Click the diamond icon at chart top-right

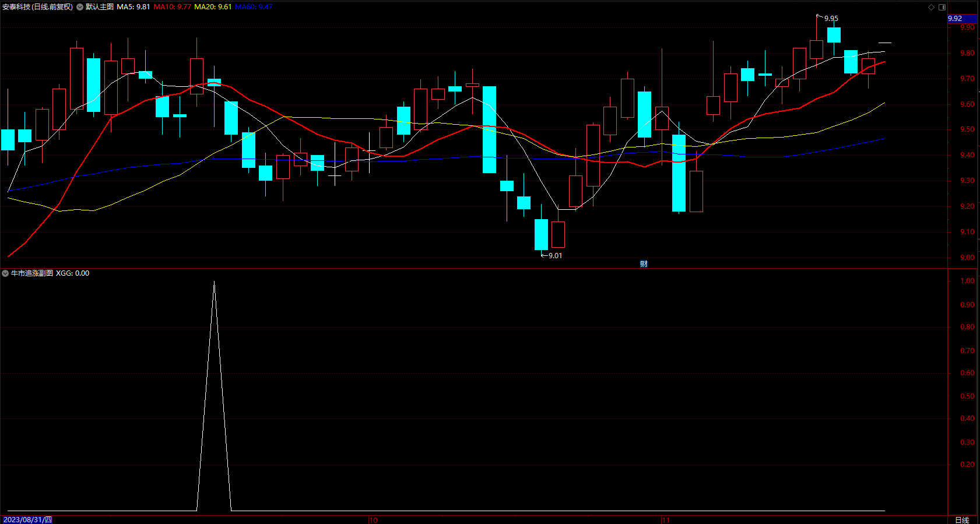click(x=932, y=7)
